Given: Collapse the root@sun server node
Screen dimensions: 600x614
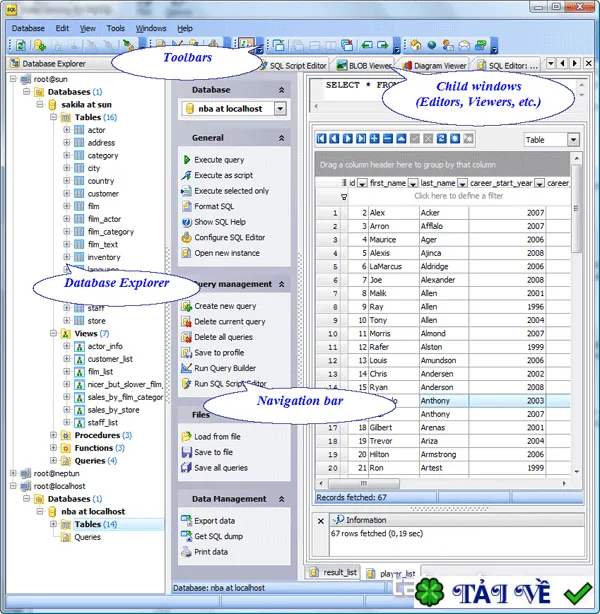Looking at the screenshot, I should click(13, 79).
